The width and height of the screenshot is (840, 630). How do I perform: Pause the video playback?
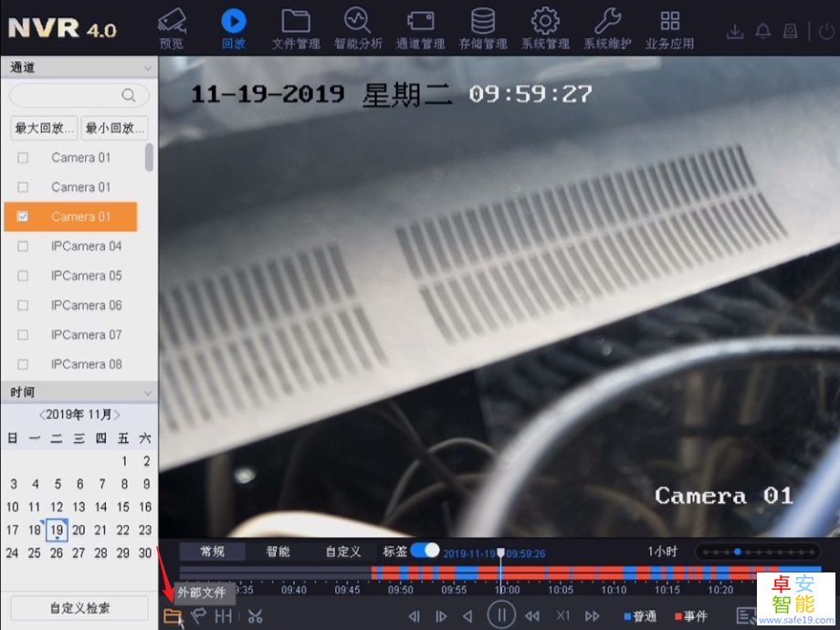[501, 615]
